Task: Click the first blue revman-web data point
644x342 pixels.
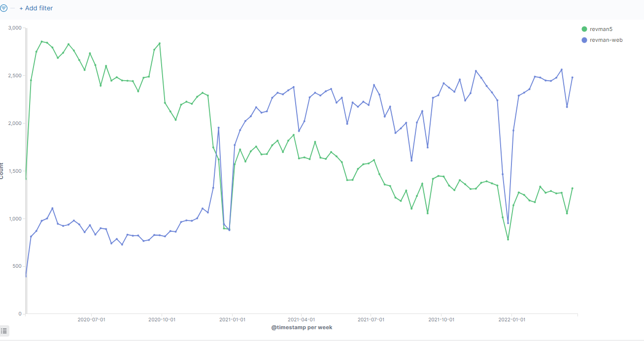Action: coord(26,276)
